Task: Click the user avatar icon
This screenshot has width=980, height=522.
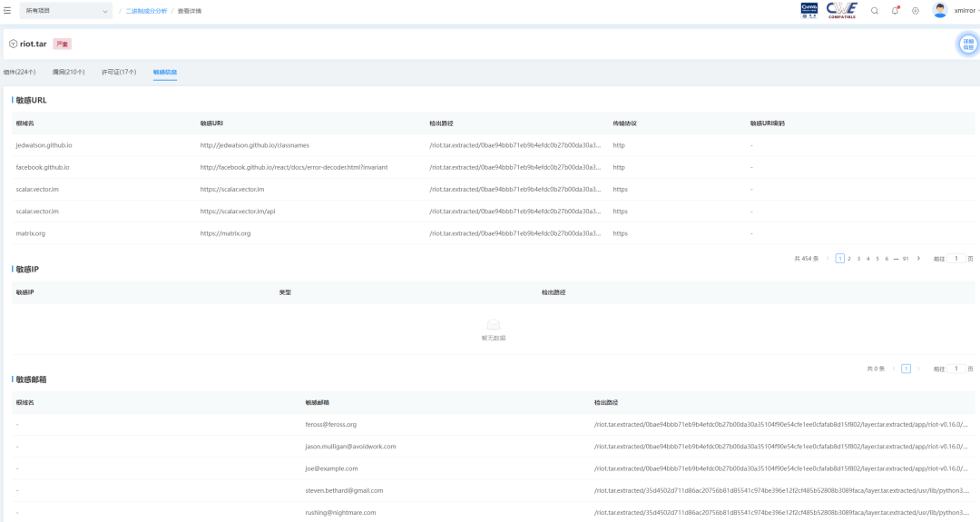Action: click(x=939, y=10)
